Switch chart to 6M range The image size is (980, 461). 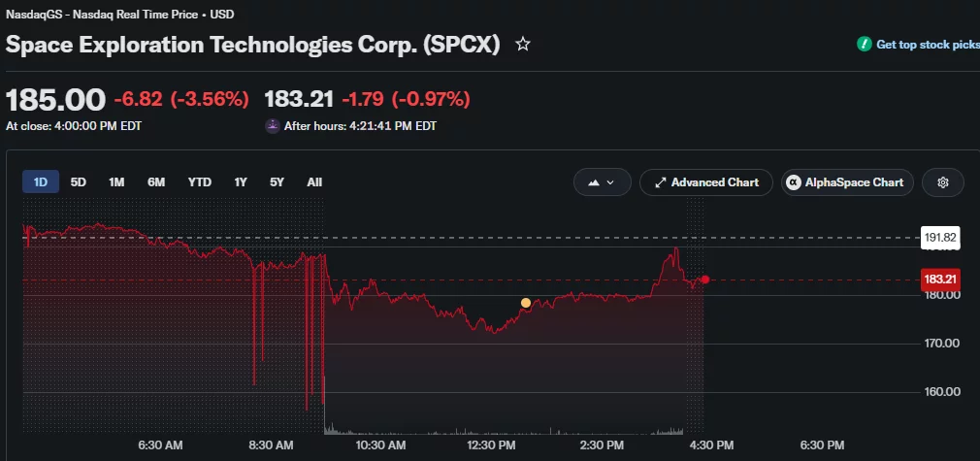(156, 182)
